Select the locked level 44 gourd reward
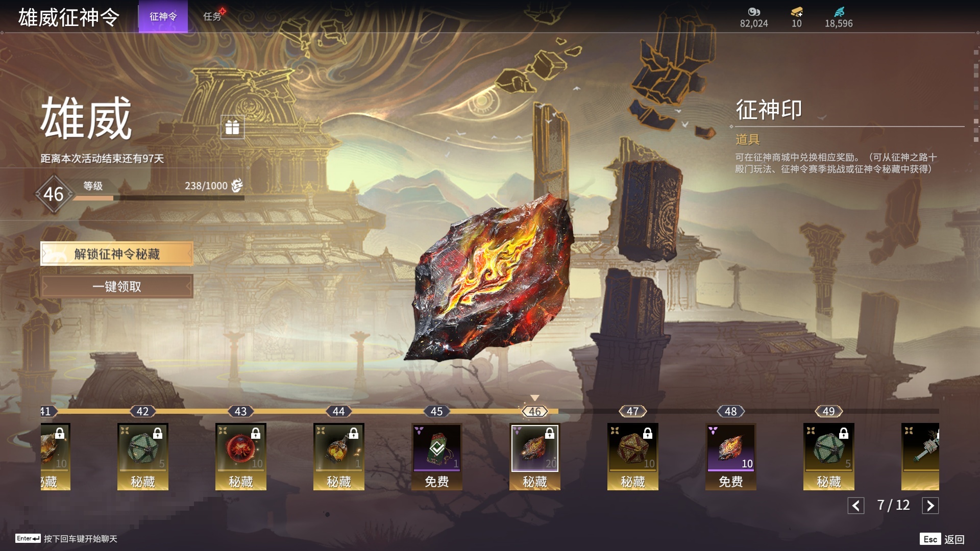Image resolution: width=980 pixels, height=551 pixels. (339, 457)
